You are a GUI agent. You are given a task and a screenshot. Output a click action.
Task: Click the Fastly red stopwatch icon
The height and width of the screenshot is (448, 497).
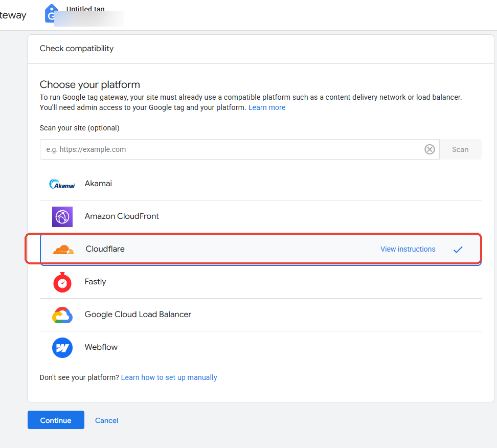pos(62,282)
